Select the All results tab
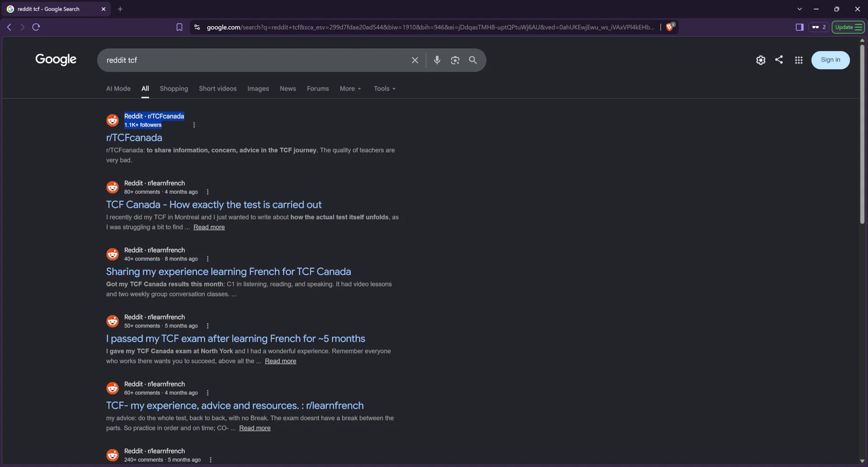Viewport: 868px width, 467px height. point(145,89)
